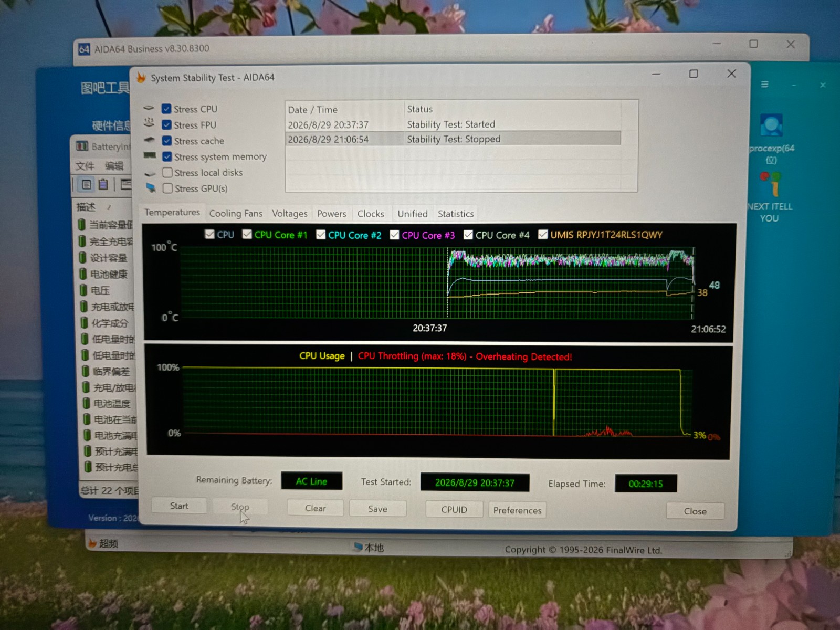Screen dimensions: 840x630
Task: Uncheck Stress CPU
Action: pos(166,109)
